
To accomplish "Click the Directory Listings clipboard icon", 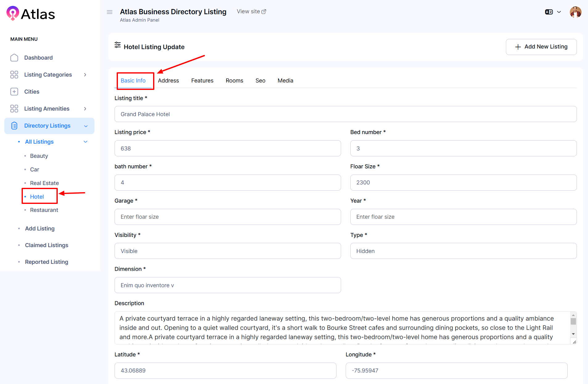I will tap(14, 126).
